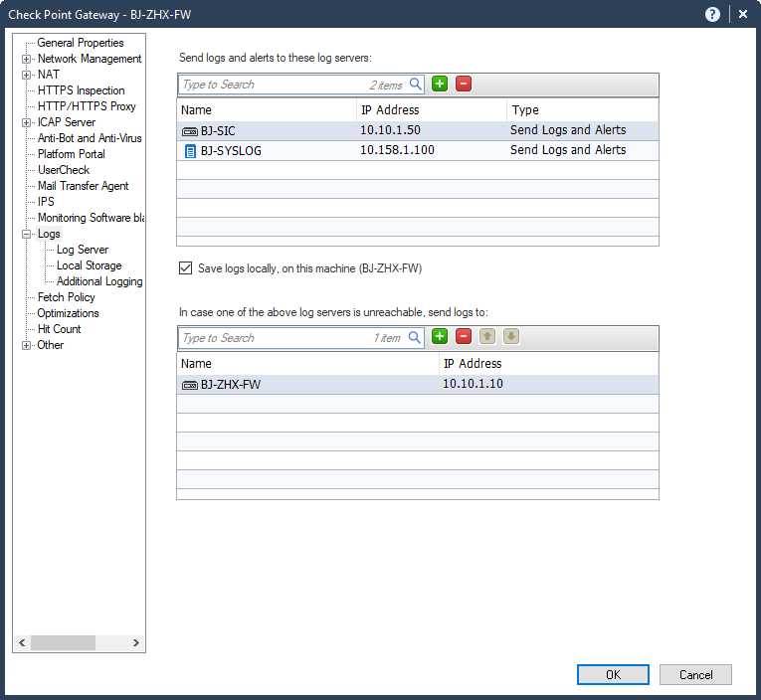Open Anti-Bot and Anti-Virus page
This screenshot has height=700, width=761.
pos(90,138)
